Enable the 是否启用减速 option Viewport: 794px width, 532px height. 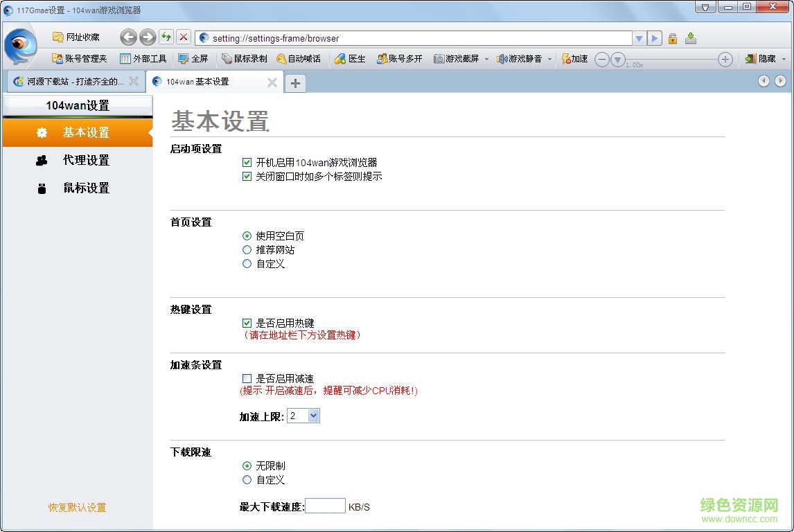point(247,380)
